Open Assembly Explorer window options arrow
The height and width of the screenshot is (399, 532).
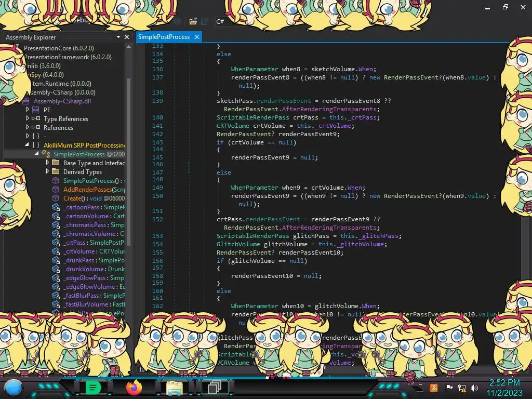click(118, 37)
